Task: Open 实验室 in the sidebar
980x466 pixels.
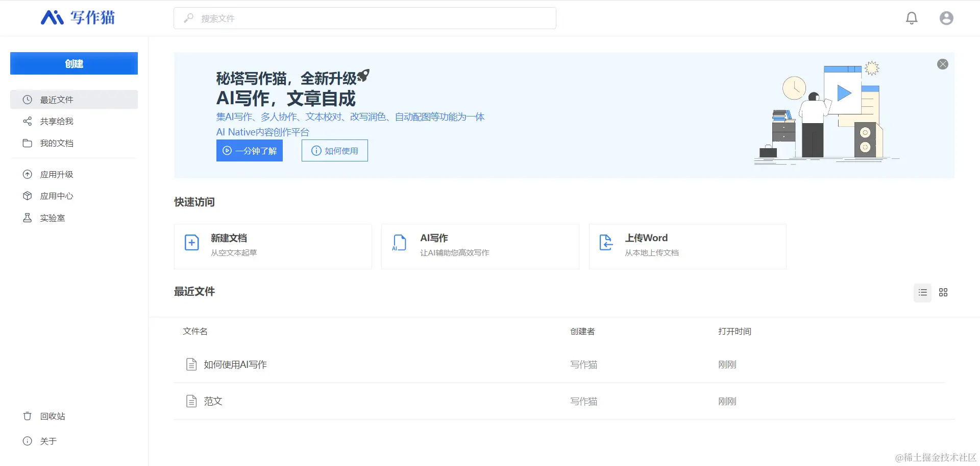Action: click(74, 218)
